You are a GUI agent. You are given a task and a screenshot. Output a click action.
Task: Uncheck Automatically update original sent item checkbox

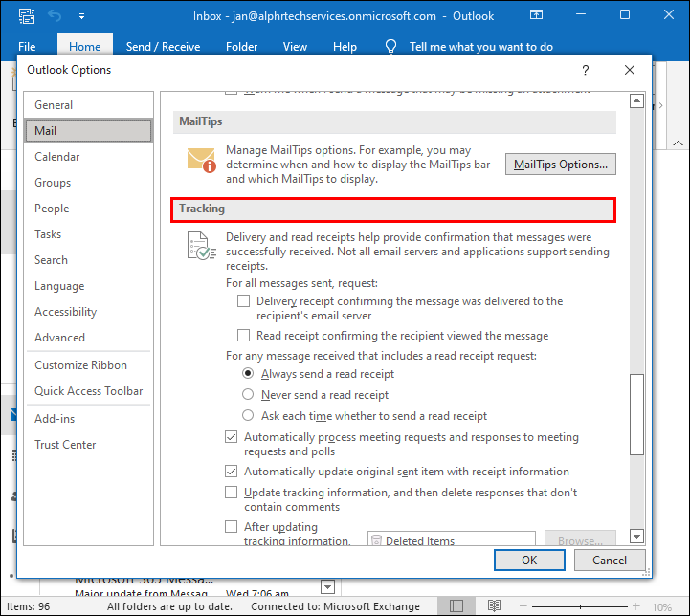pyautogui.click(x=232, y=472)
